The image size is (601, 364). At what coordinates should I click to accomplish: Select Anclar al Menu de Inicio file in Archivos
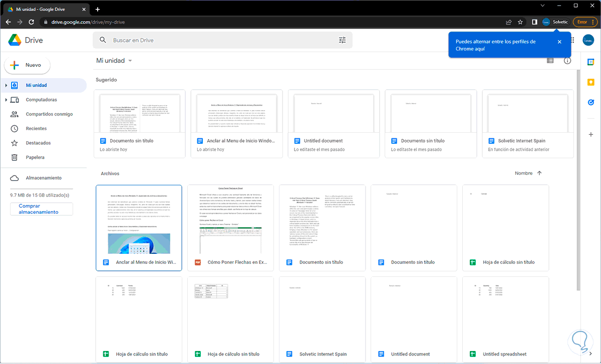pos(139,228)
